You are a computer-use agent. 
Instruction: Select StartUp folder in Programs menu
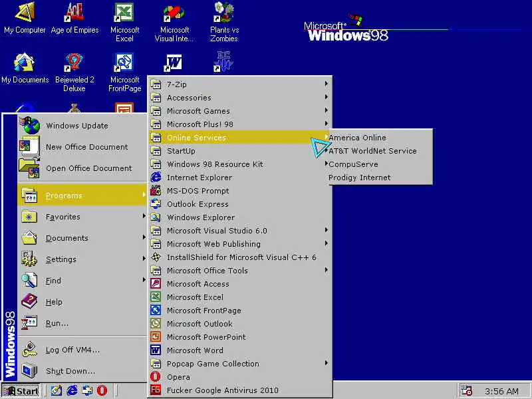click(x=239, y=150)
